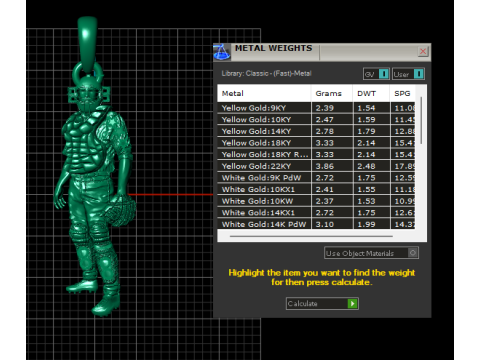Select the Yellow Gold:18KY row
This screenshot has height=360, width=480.
click(316, 143)
